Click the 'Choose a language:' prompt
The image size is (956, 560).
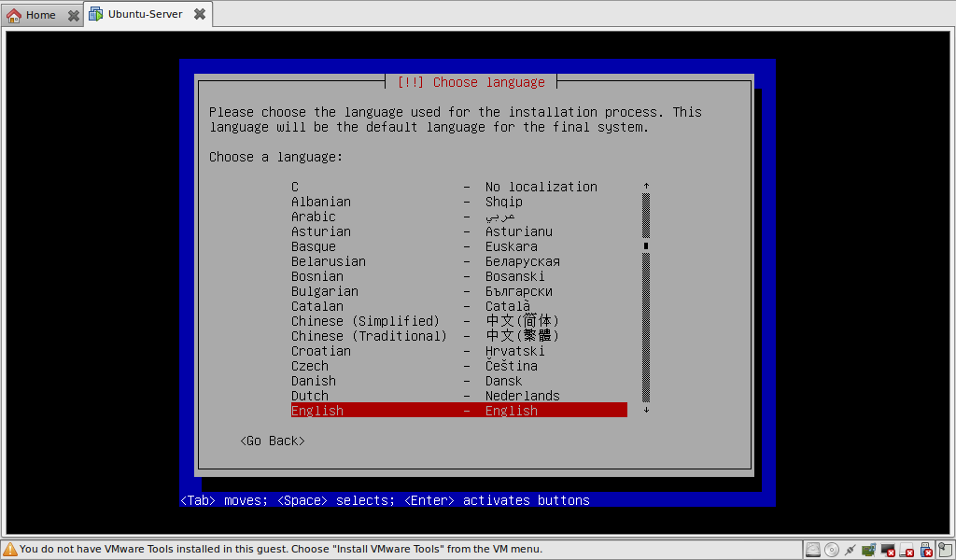[x=276, y=157]
